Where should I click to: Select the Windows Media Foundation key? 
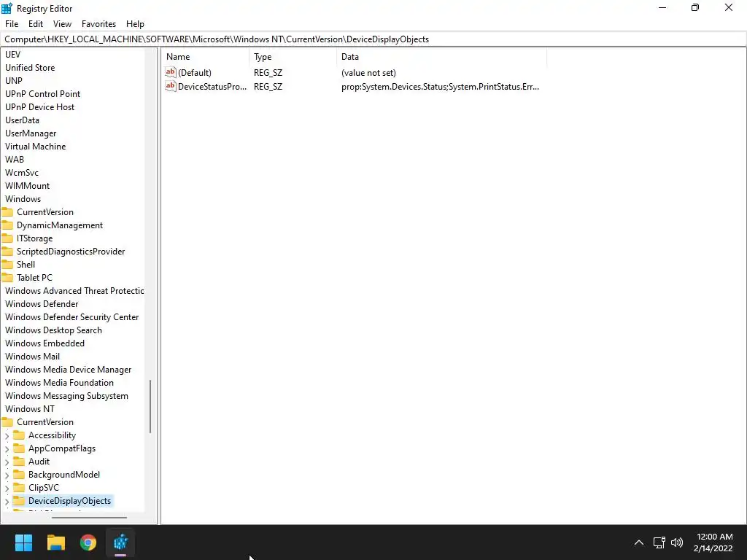59,382
